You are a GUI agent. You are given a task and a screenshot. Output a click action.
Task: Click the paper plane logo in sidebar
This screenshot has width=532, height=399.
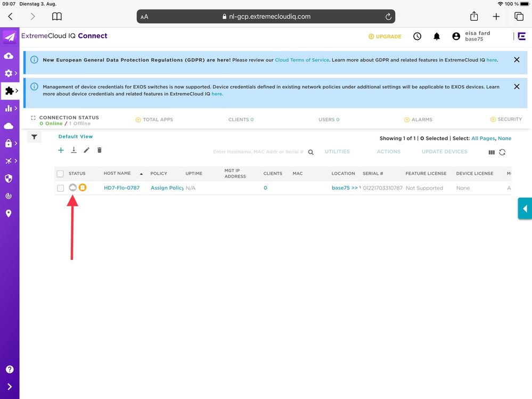coord(10,37)
